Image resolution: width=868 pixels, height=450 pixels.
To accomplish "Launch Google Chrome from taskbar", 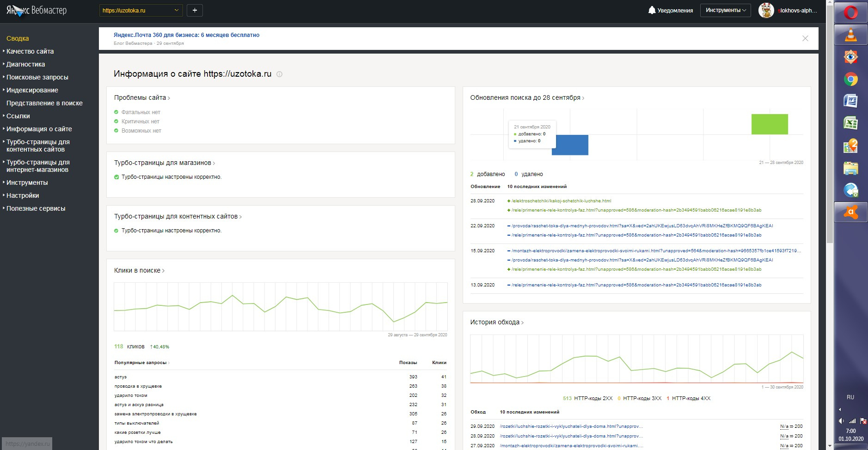I will coord(850,79).
